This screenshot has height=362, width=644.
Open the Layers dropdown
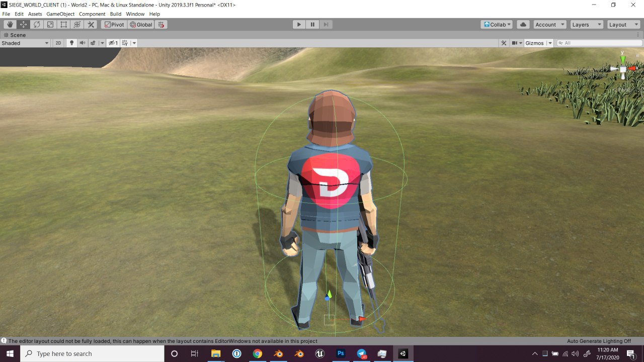tap(586, 25)
